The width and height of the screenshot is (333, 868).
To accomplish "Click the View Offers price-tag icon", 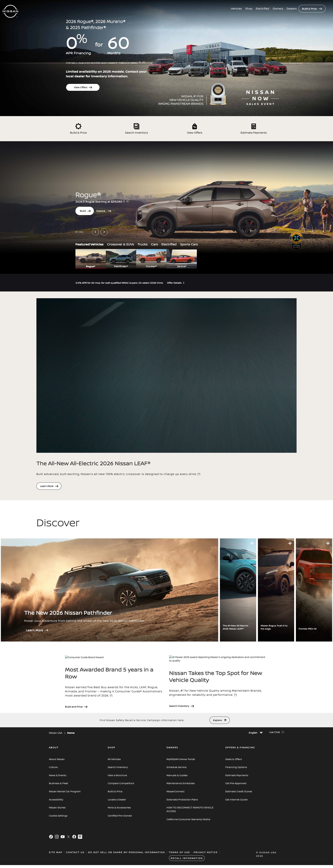I will [194, 126].
